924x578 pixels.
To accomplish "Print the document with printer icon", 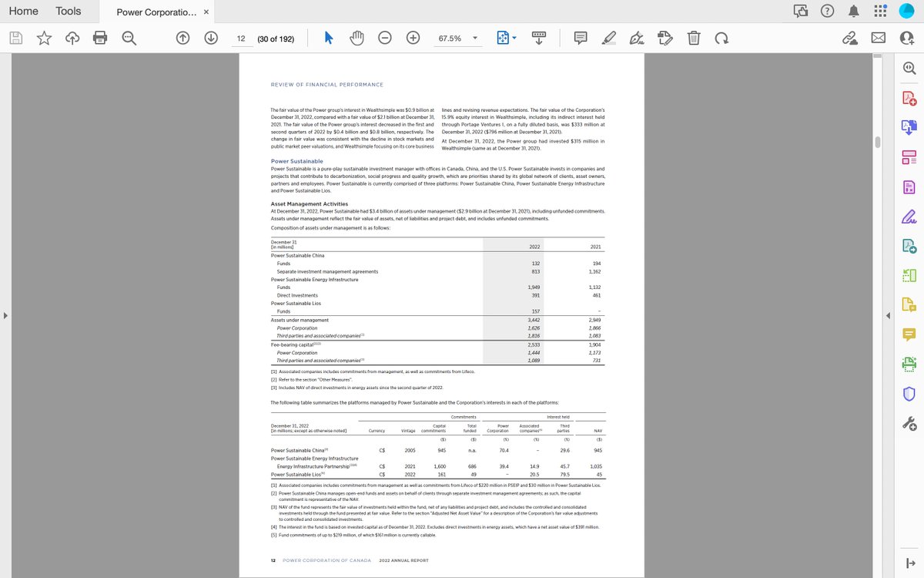I will (x=100, y=38).
